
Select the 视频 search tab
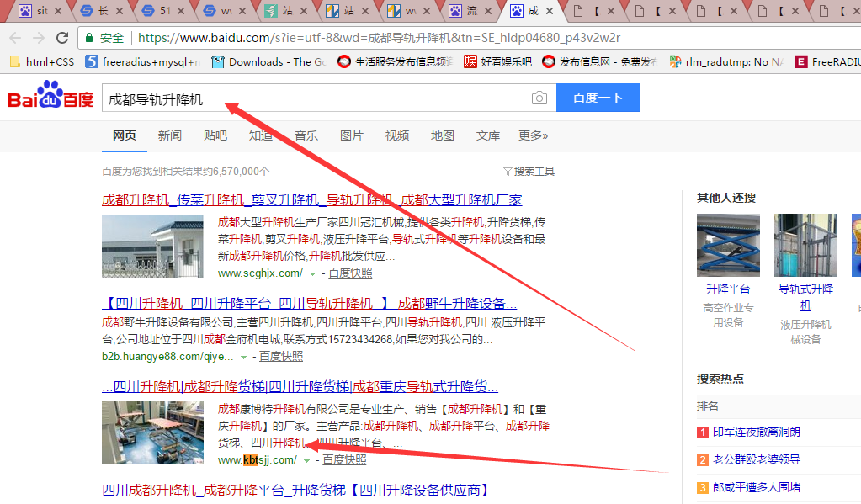click(397, 135)
